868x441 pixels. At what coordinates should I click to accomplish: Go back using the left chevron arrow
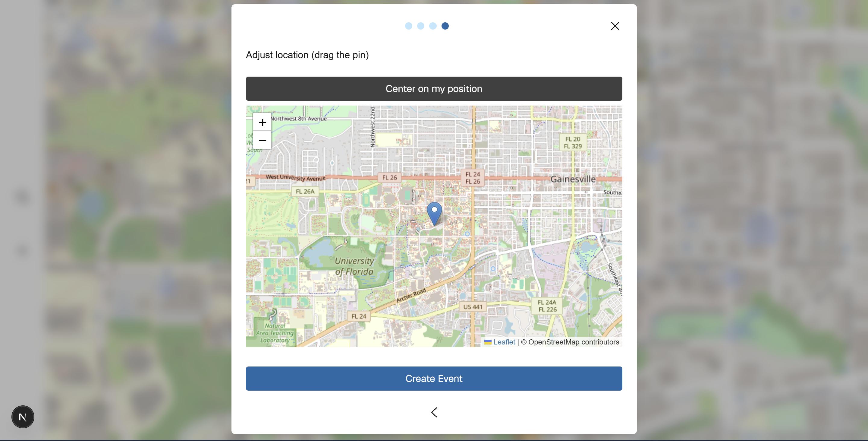[x=434, y=412]
